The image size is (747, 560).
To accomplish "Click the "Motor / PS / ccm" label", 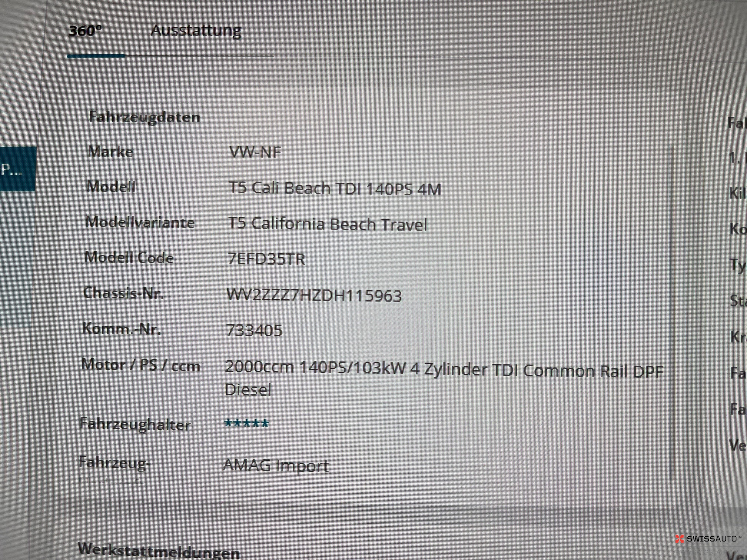I will pos(141,365).
